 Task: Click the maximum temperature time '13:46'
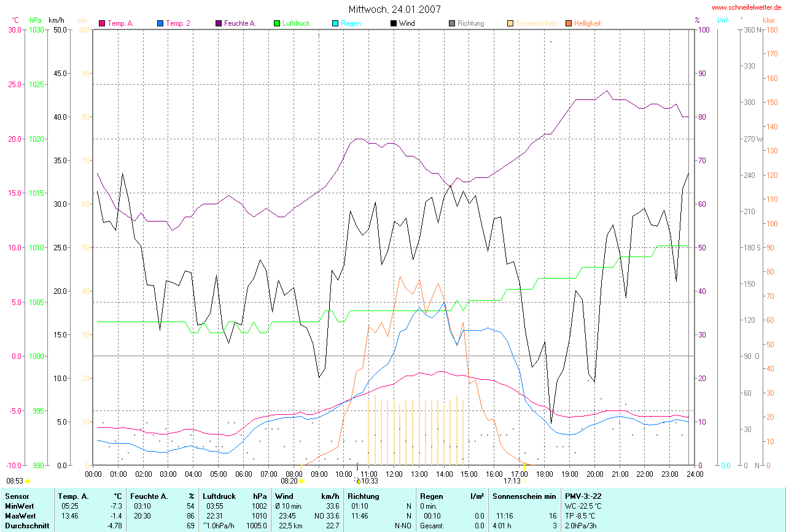pyautogui.click(x=70, y=516)
